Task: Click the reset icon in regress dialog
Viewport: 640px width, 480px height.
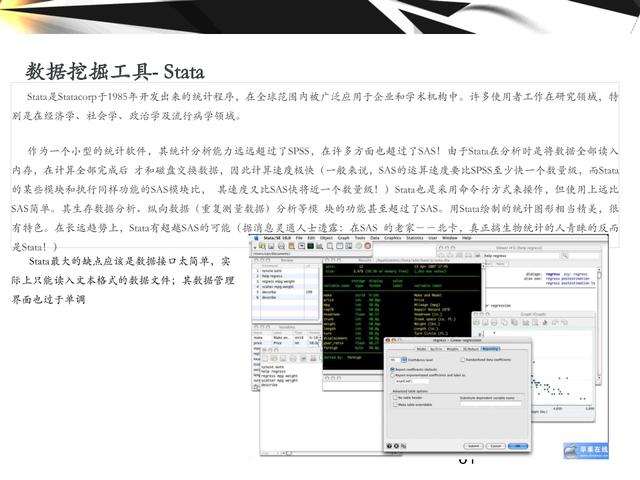Action: pyautogui.click(x=396, y=446)
